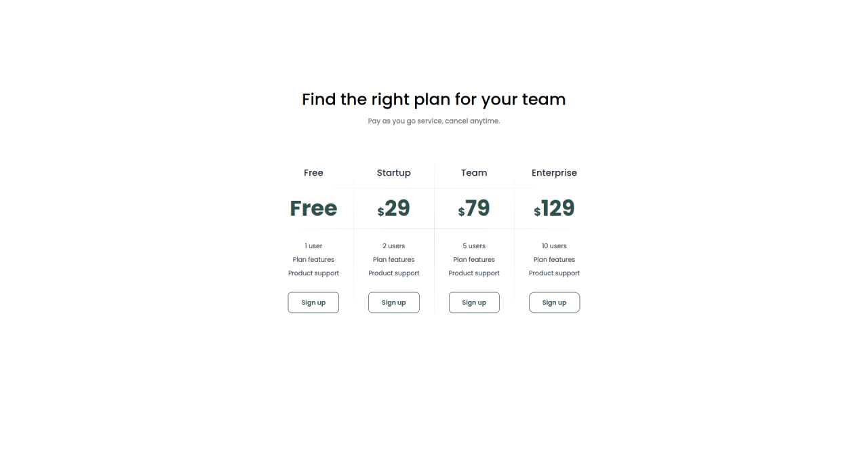Screen dimensions: 868x449
Task: Click the Sign up button under Enterprise plan
Action: pyautogui.click(x=554, y=302)
